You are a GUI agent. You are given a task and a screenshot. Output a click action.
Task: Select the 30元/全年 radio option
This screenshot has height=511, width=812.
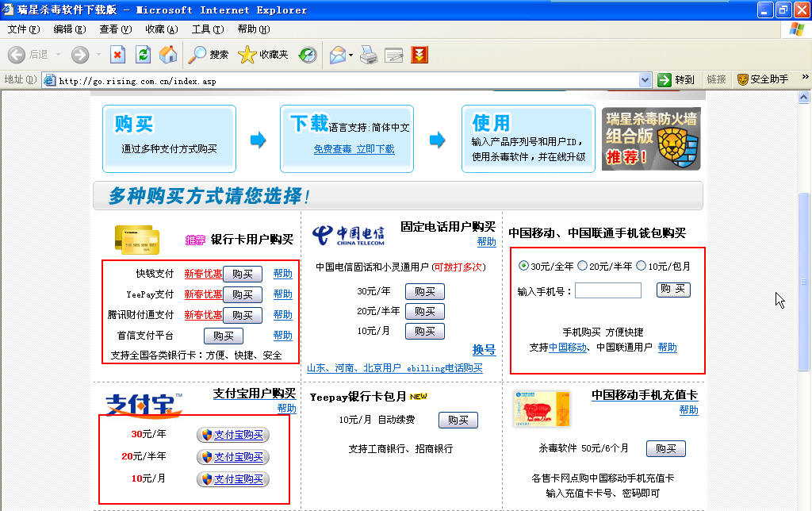coord(523,265)
